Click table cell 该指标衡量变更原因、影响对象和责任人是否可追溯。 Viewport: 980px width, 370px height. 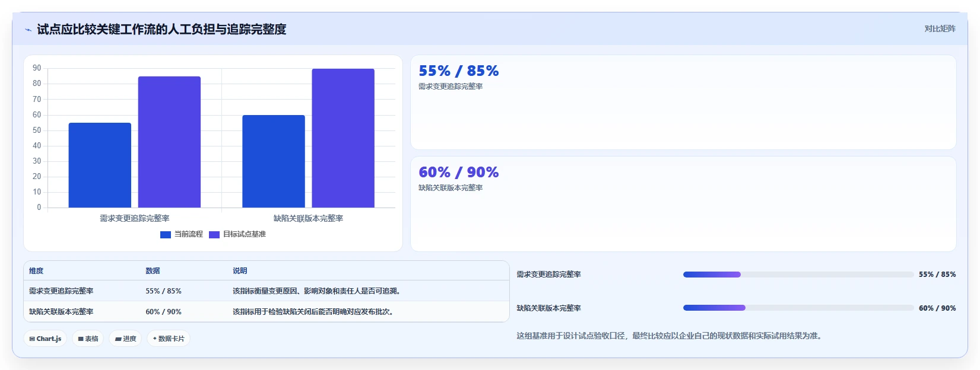pyautogui.click(x=318, y=291)
